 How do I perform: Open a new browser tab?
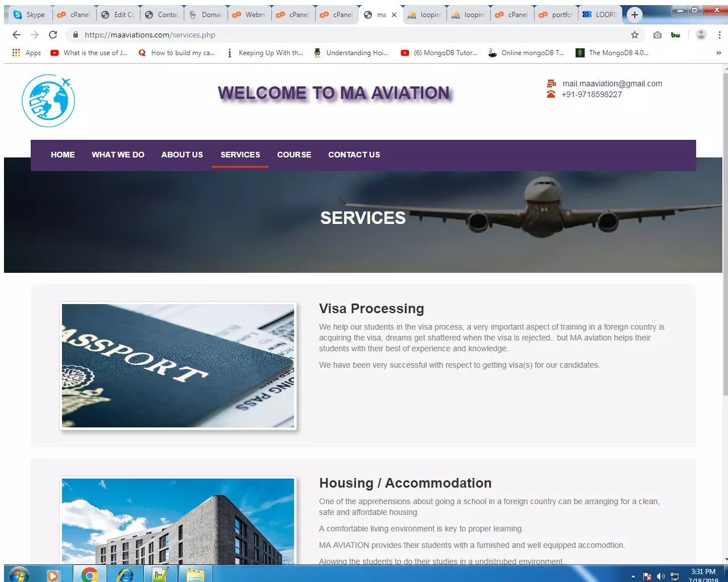635,15
